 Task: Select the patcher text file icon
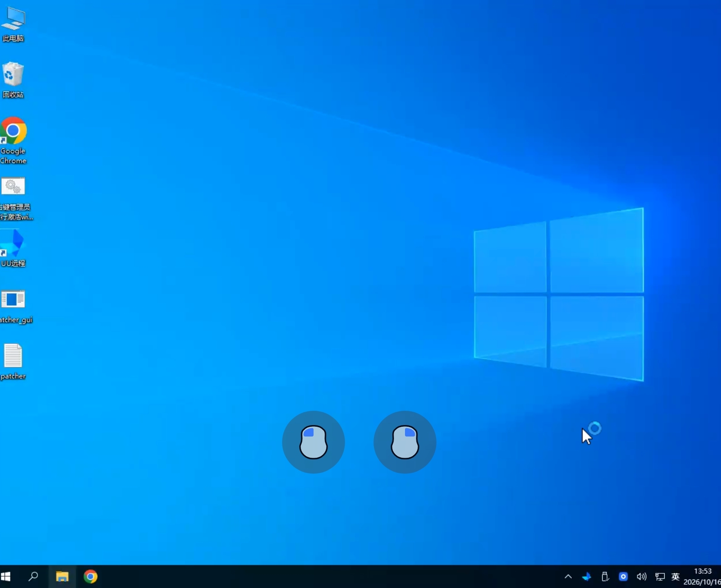(x=13, y=362)
